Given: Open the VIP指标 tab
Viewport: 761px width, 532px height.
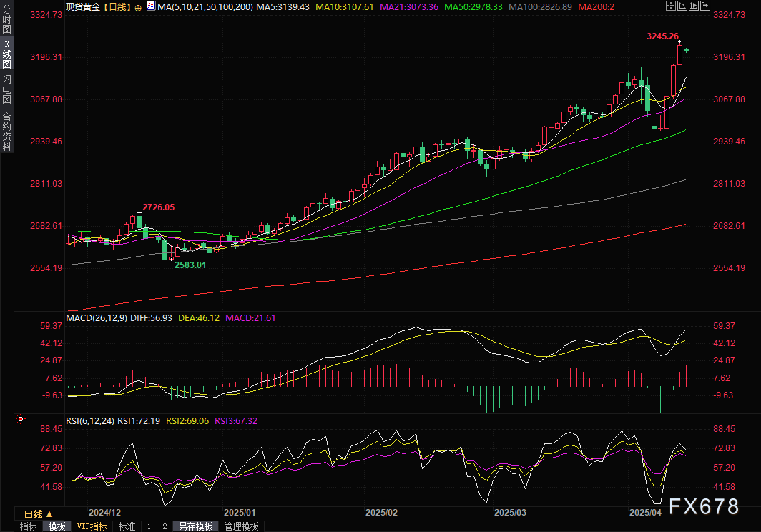Looking at the screenshot, I should point(92,526).
